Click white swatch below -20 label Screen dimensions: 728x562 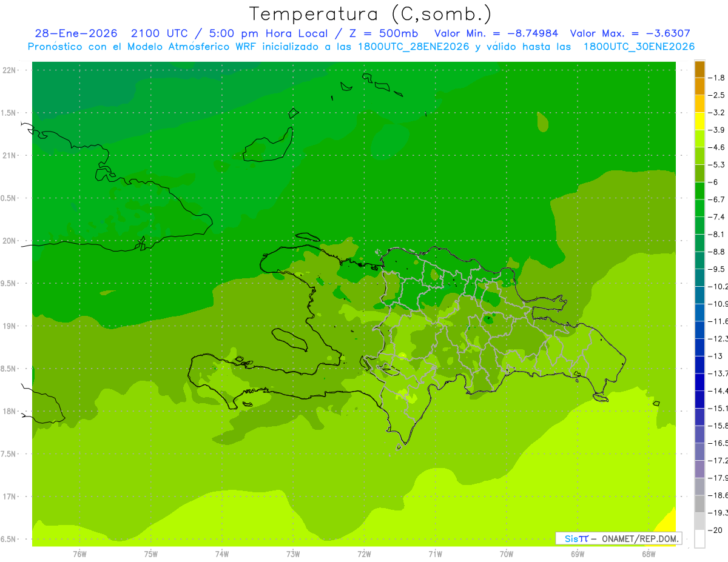tap(699, 538)
